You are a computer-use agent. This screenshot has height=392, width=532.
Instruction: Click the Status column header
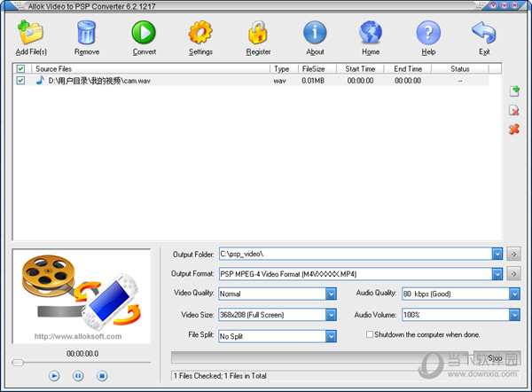(x=459, y=69)
